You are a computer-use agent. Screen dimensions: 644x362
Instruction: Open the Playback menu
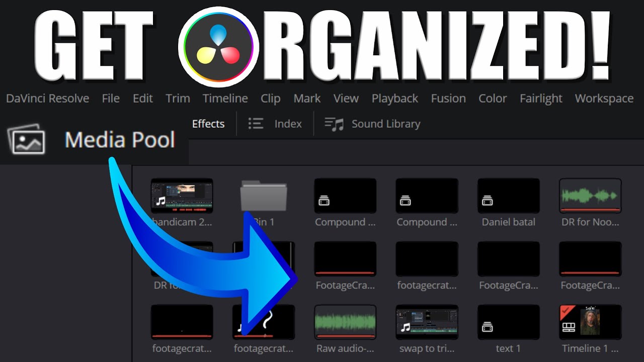tap(395, 98)
